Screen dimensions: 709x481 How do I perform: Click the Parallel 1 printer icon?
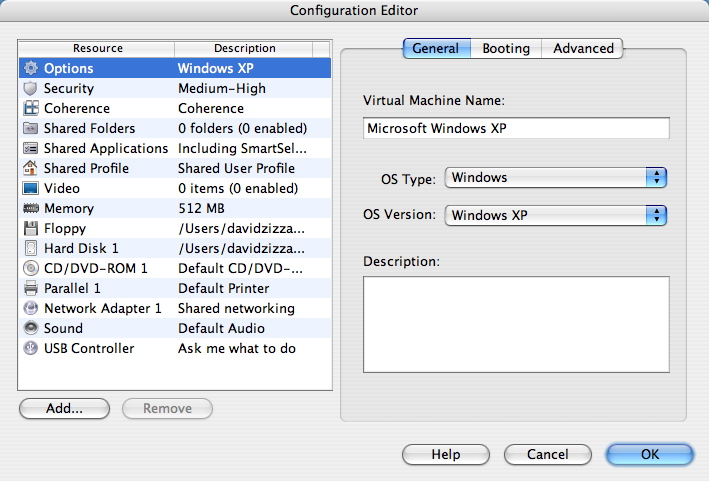click(x=31, y=288)
